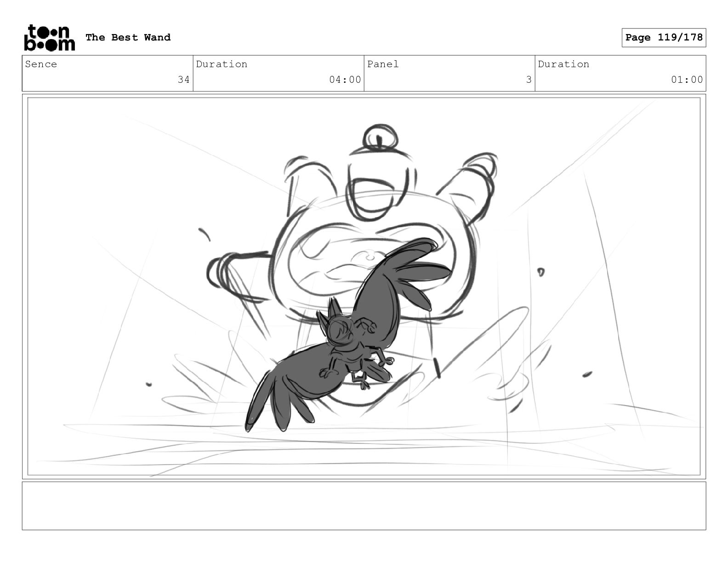Click the empty notes box below the sketch
This screenshot has width=728, height=563.
pos(364,506)
